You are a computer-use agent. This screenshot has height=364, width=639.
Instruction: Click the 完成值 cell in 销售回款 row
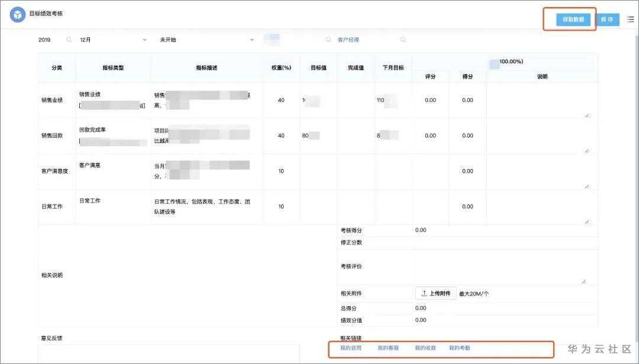[356, 135]
